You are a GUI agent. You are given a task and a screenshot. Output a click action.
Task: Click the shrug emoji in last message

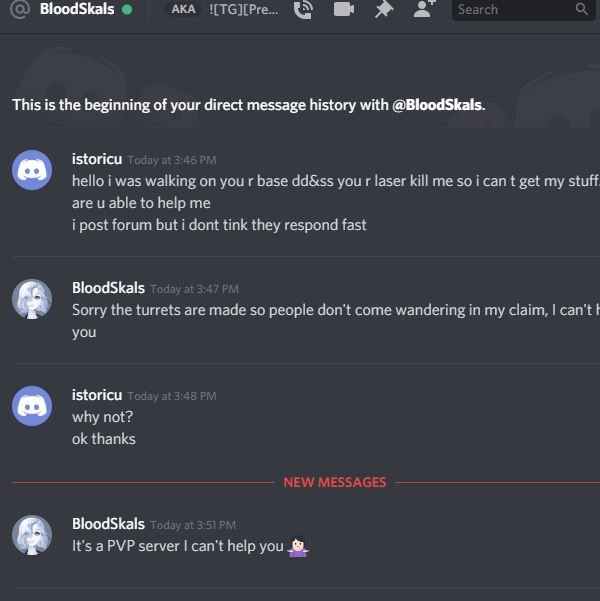tap(299, 547)
